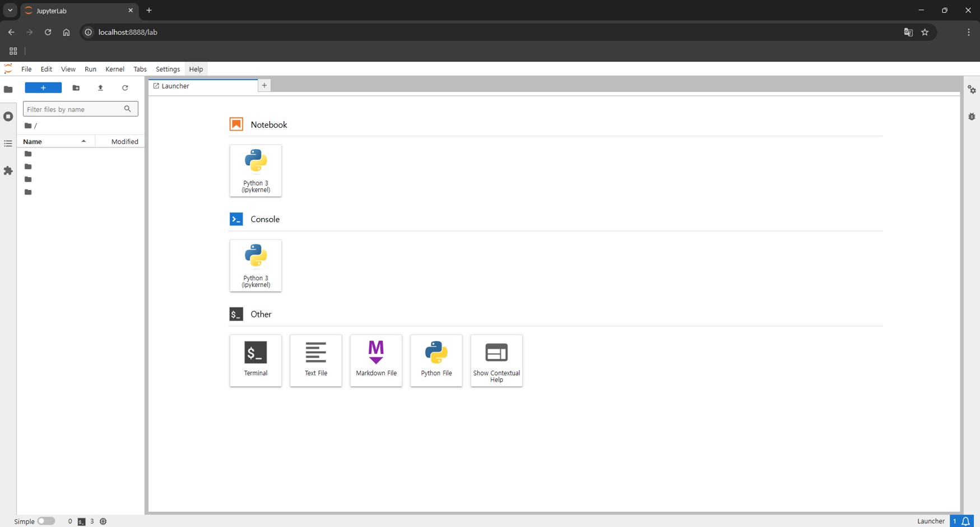Open the notifications bell in status bar
Viewport: 980px width, 527px height.
click(x=966, y=521)
